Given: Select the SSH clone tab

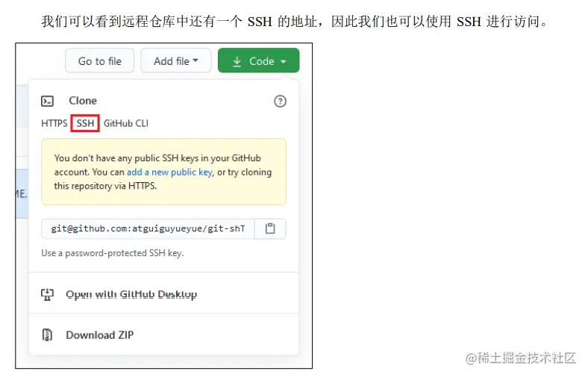Looking at the screenshot, I should [85, 123].
